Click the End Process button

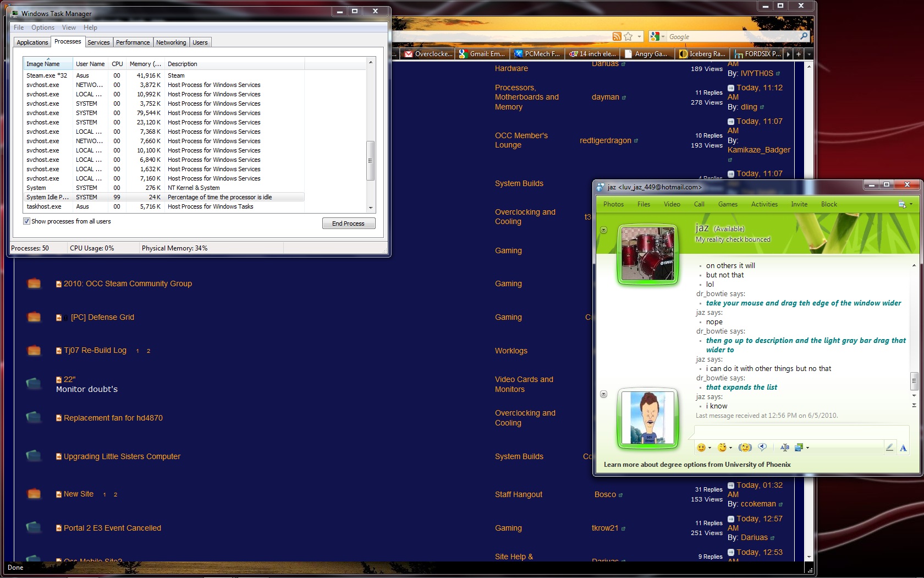coord(348,223)
